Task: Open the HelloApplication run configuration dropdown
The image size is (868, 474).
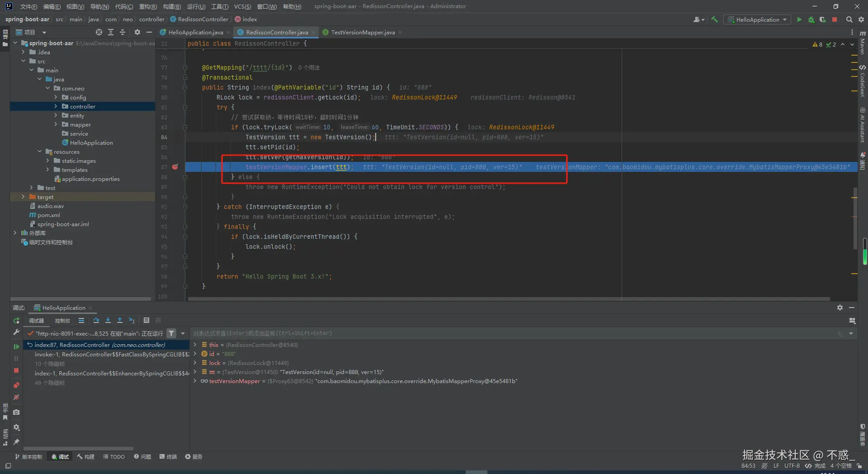Action: point(758,19)
